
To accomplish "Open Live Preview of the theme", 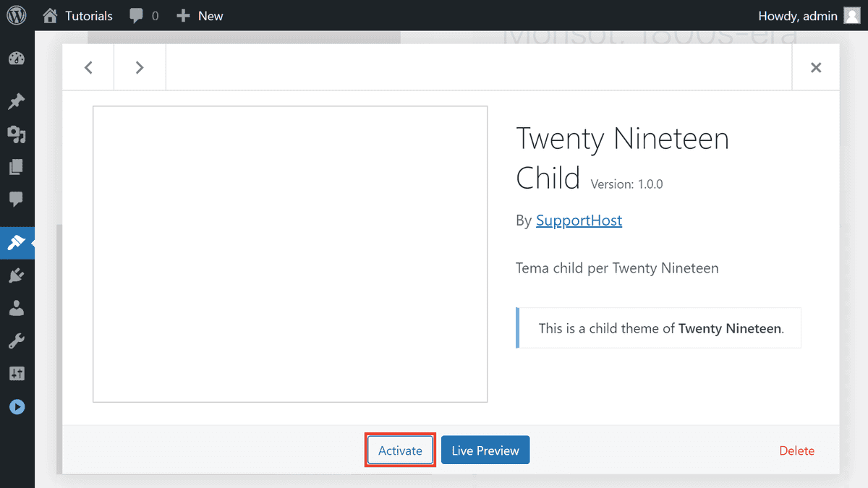I will [485, 450].
